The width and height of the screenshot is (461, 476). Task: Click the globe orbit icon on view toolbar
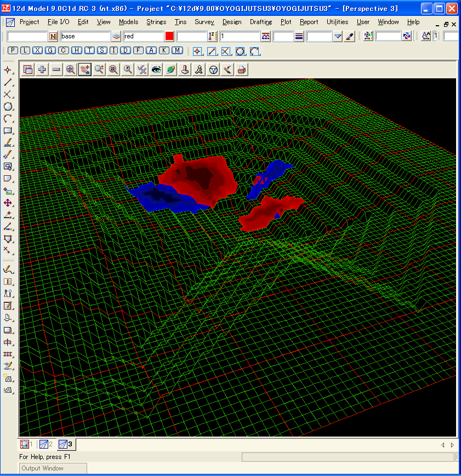[x=170, y=70]
